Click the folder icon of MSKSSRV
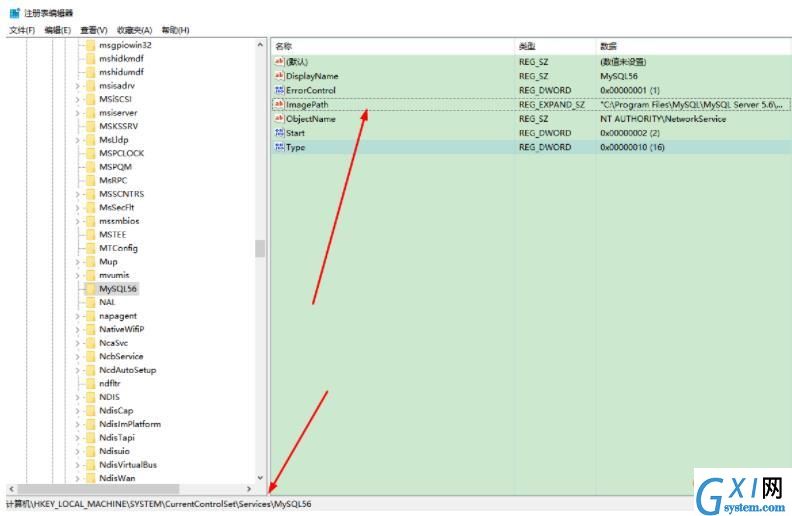 (x=90, y=126)
